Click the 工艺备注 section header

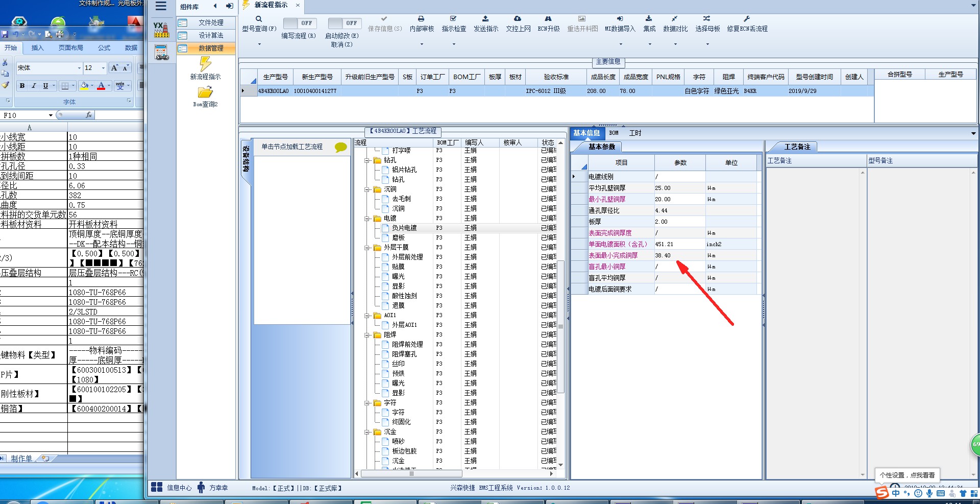tap(797, 147)
